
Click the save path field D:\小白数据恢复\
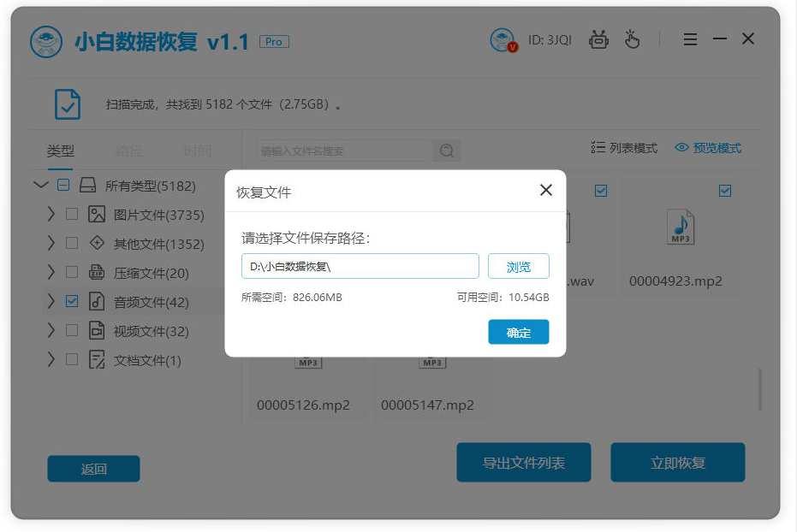click(360, 266)
